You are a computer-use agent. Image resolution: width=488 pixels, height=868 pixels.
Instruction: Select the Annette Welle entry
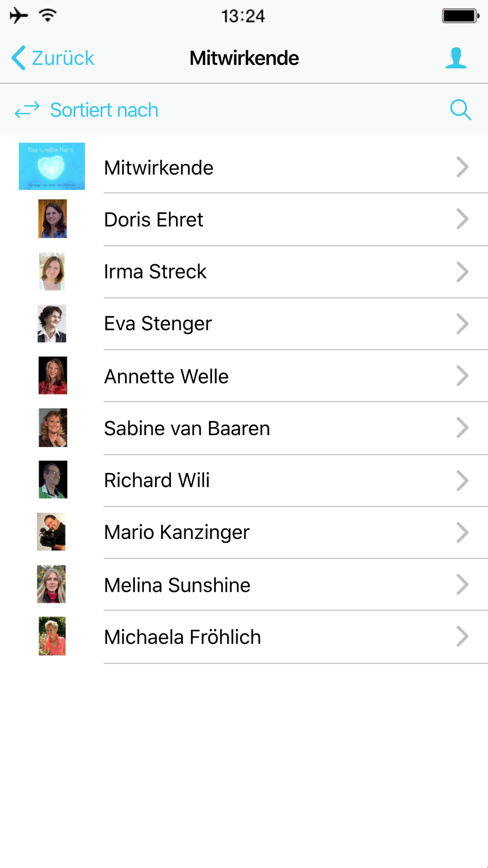(x=244, y=376)
